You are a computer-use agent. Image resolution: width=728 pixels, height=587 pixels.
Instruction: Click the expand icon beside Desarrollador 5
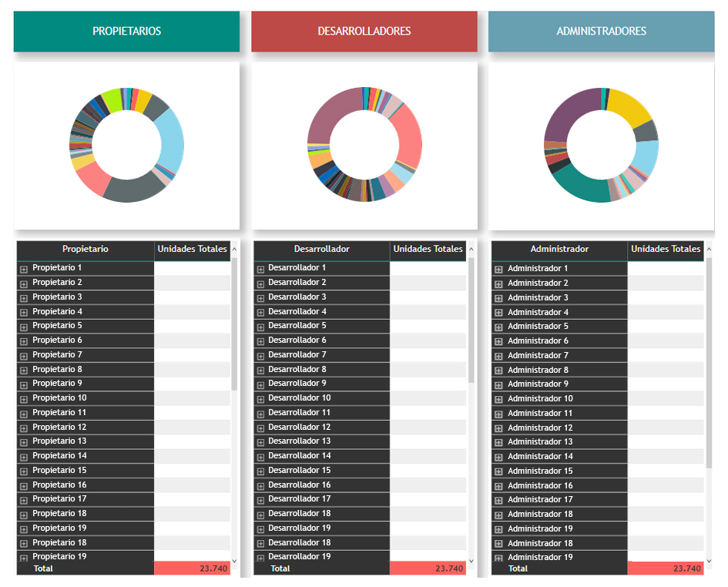tap(260, 326)
